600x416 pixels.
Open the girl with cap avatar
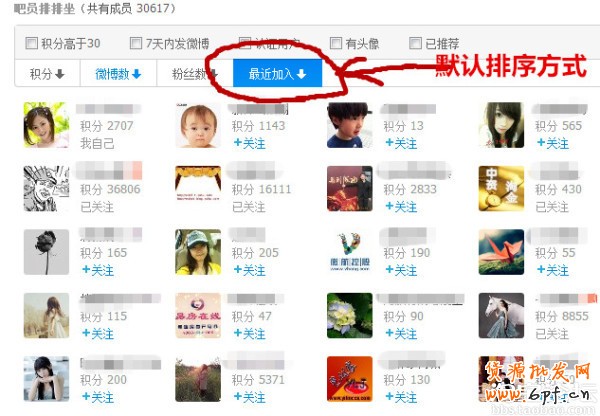click(x=198, y=252)
